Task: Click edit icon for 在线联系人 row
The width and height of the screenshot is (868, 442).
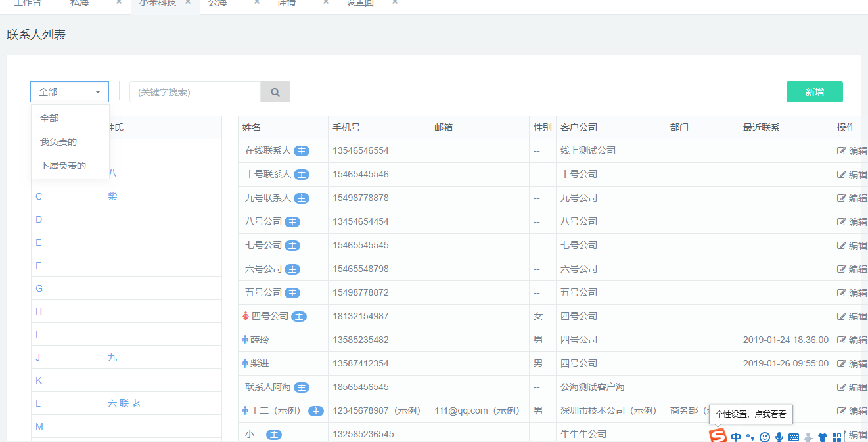Action: (x=841, y=151)
